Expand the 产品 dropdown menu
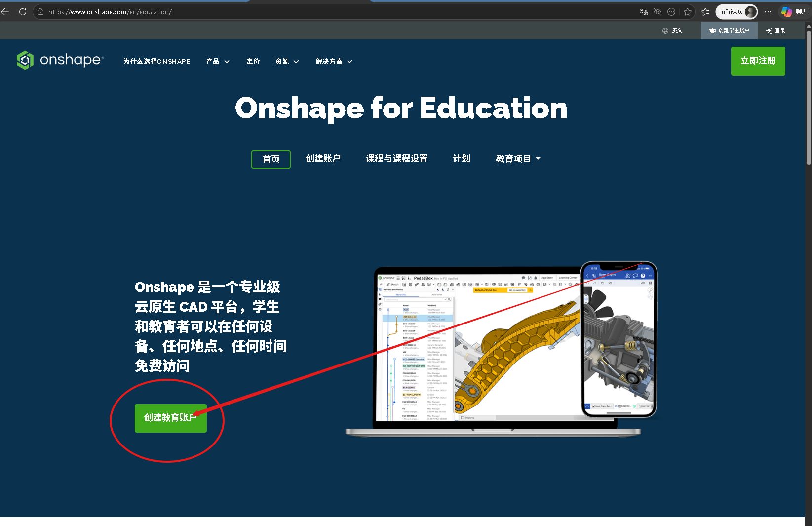 tap(218, 62)
